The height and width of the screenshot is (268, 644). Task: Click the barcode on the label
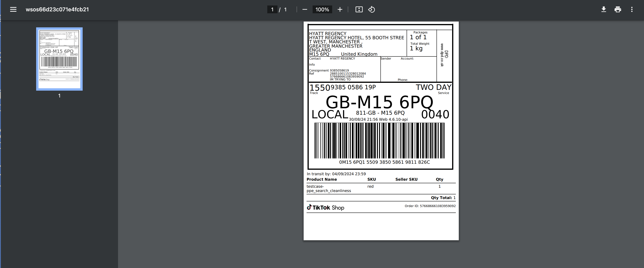click(x=379, y=140)
